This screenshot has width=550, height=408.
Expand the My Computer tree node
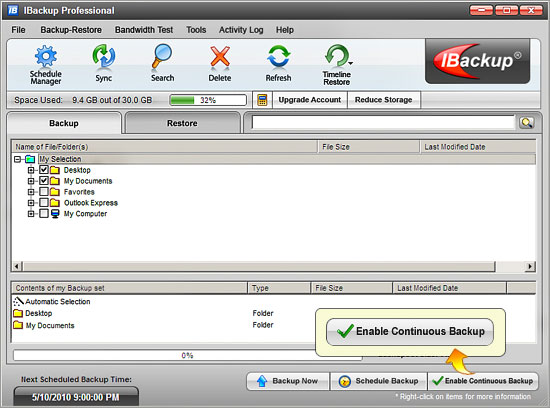[x=31, y=214]
